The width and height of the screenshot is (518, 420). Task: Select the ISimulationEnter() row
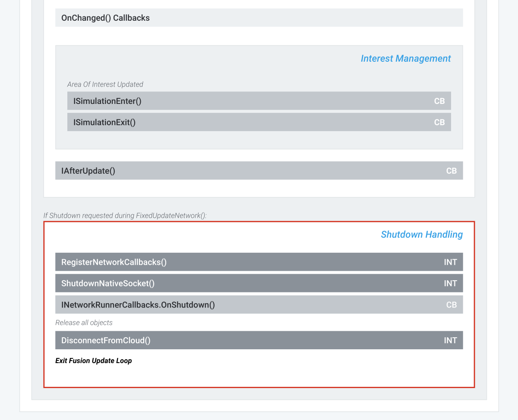[259, 101]
